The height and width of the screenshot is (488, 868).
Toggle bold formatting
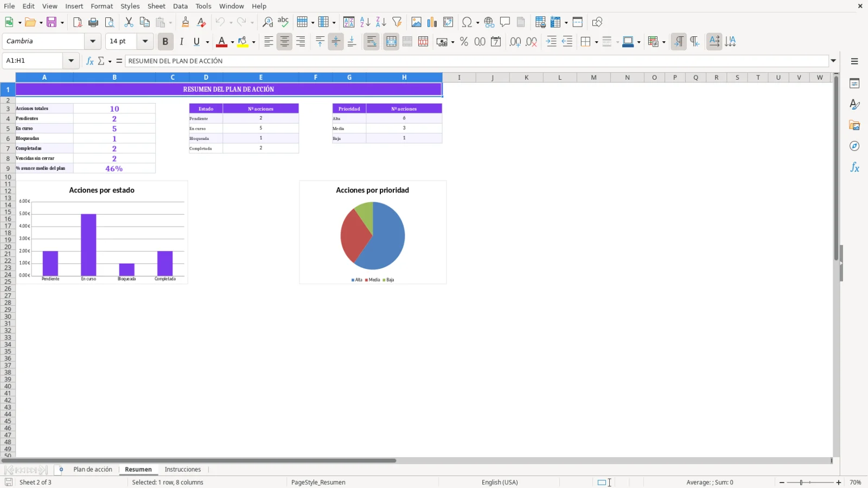coord(165,42)
